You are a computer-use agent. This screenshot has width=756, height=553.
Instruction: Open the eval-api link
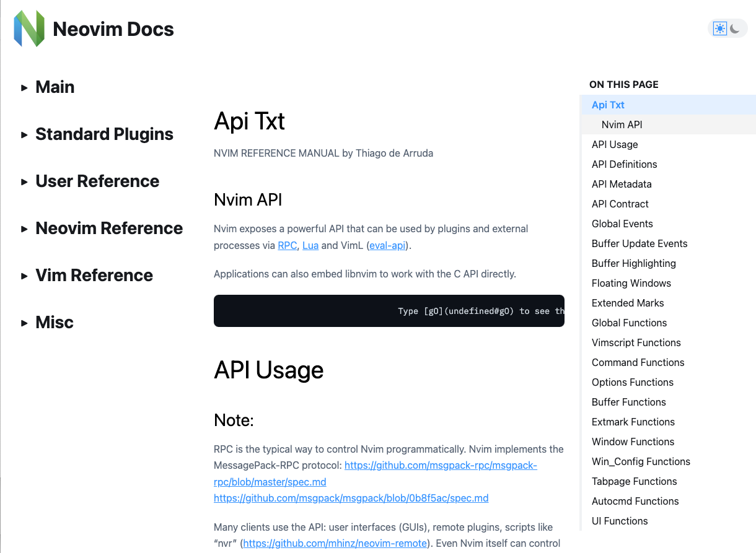point(387,246)
